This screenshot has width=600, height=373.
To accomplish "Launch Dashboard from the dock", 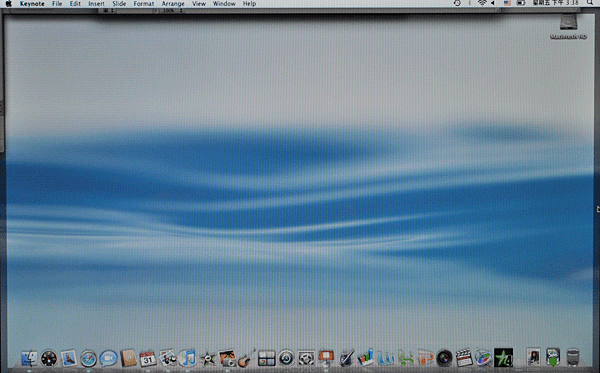I will tap(49, 358).
